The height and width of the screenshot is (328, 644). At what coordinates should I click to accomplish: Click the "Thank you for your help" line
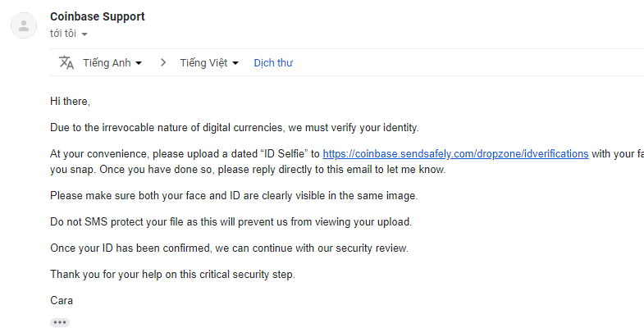click(172, 274)
